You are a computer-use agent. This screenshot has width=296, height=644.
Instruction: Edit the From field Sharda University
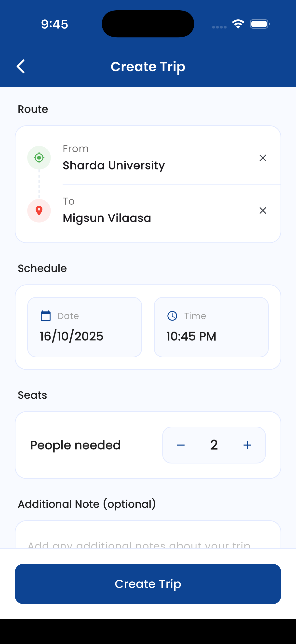114,166
